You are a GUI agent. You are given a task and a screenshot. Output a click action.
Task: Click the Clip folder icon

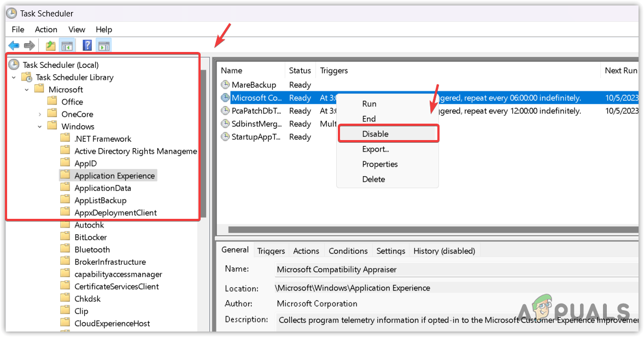tap(65, 311)
